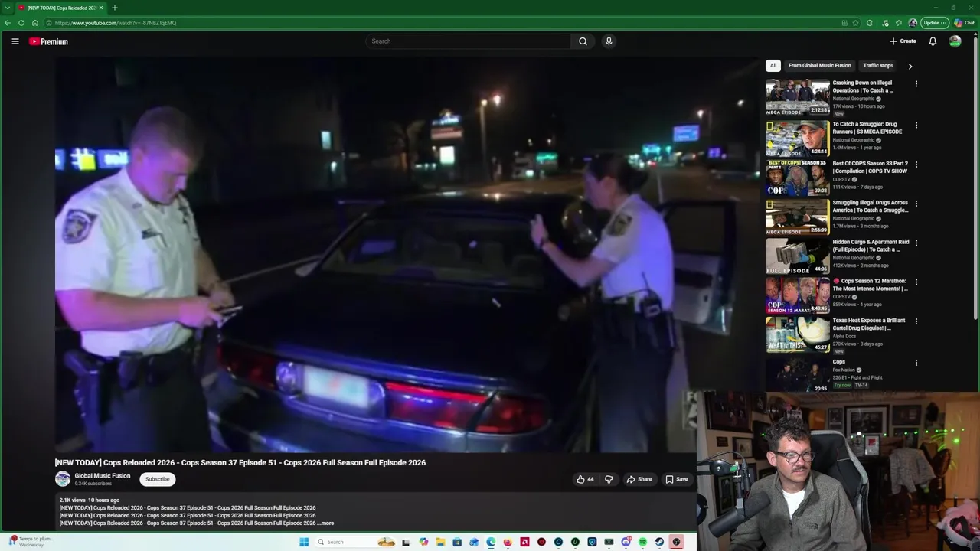Image resolution: width=980 pixels, height=551 pixels.
Task: Click the Try now badge on Cops
Action: pos(842,386)
